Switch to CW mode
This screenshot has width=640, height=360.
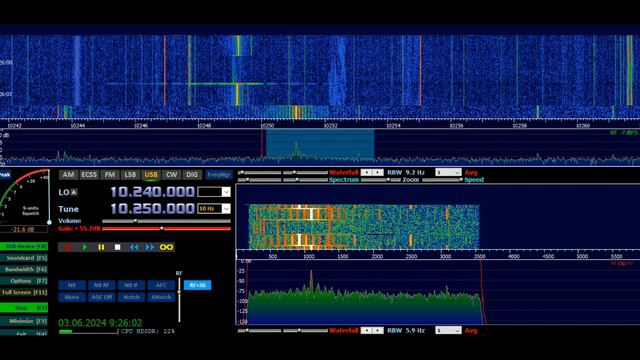point(171,175)
